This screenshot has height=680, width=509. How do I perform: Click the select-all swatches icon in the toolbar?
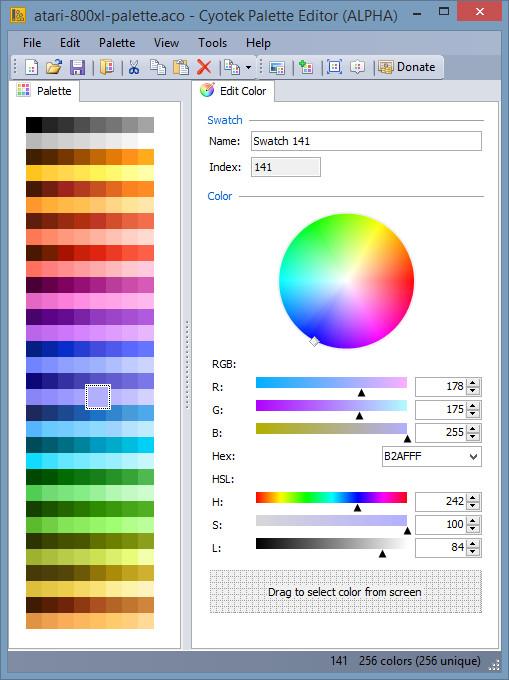click(334, 67)
